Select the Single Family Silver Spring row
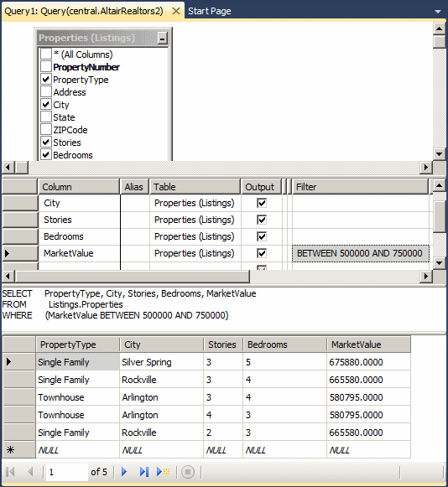 [x=206, y=362]
